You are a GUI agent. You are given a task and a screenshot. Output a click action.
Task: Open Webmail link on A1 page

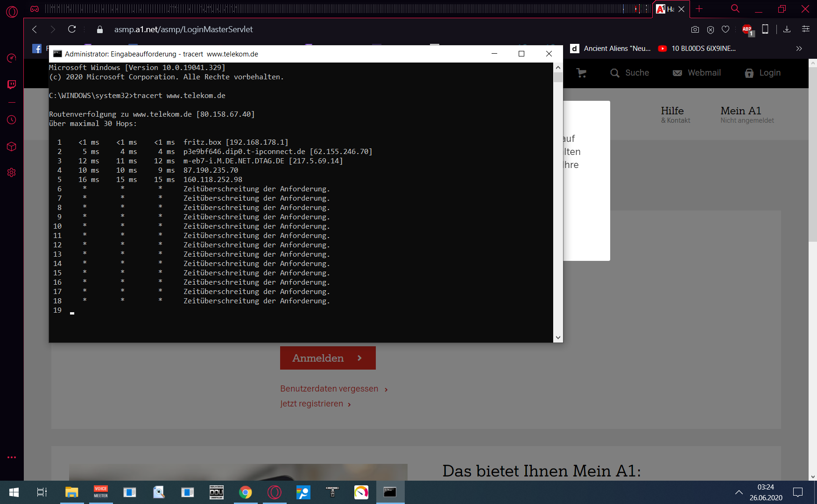(x=697, y=73)
